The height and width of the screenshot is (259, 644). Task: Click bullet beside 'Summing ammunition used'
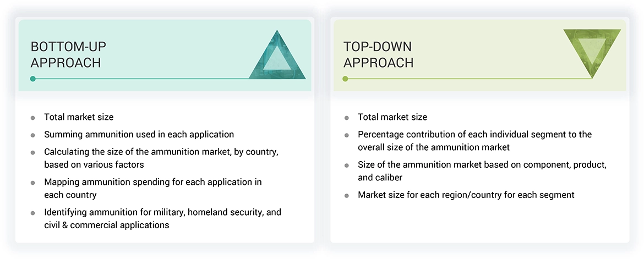point(33,135)
